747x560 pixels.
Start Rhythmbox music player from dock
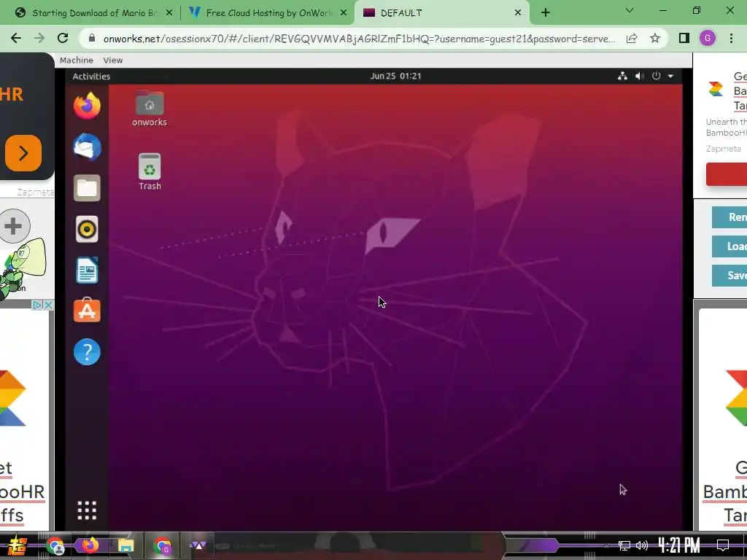pyautogui.click(x=88, y=230)
